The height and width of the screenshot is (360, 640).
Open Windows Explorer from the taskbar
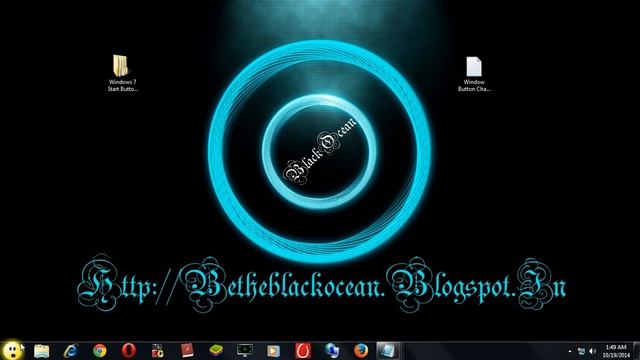point(41,351)
